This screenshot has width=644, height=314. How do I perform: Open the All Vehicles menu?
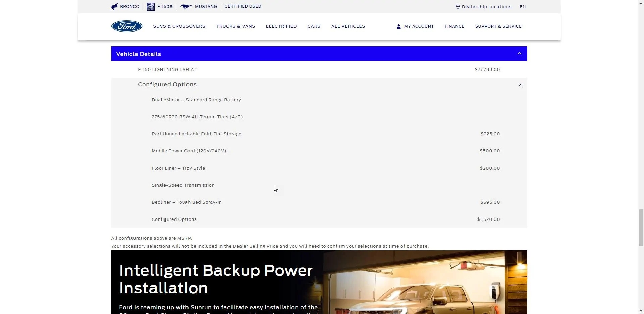point(348,26)
